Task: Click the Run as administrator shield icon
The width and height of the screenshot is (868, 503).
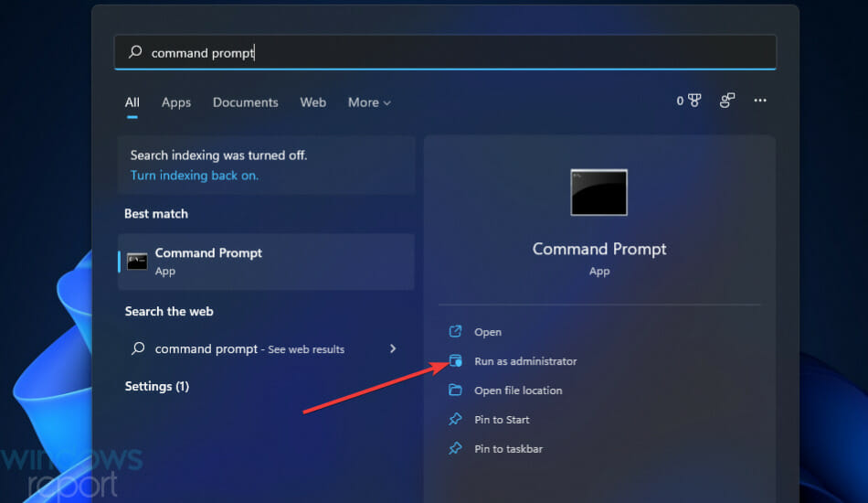Action: [x=455, y=360]
